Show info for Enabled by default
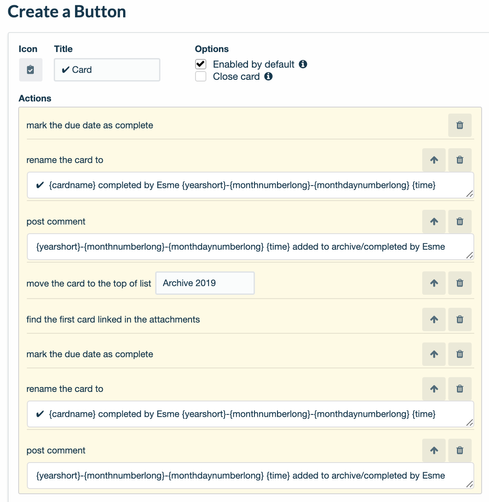Viewport: 489px width, 502px height. [303, 64]
